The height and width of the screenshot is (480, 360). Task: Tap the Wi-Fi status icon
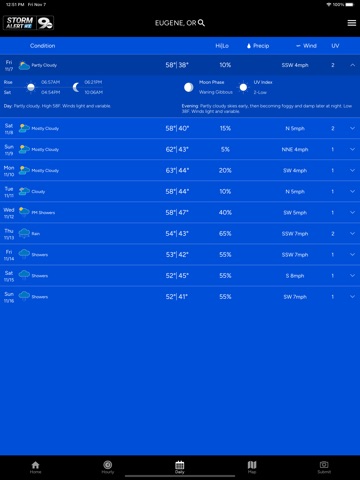pos(329,5)
